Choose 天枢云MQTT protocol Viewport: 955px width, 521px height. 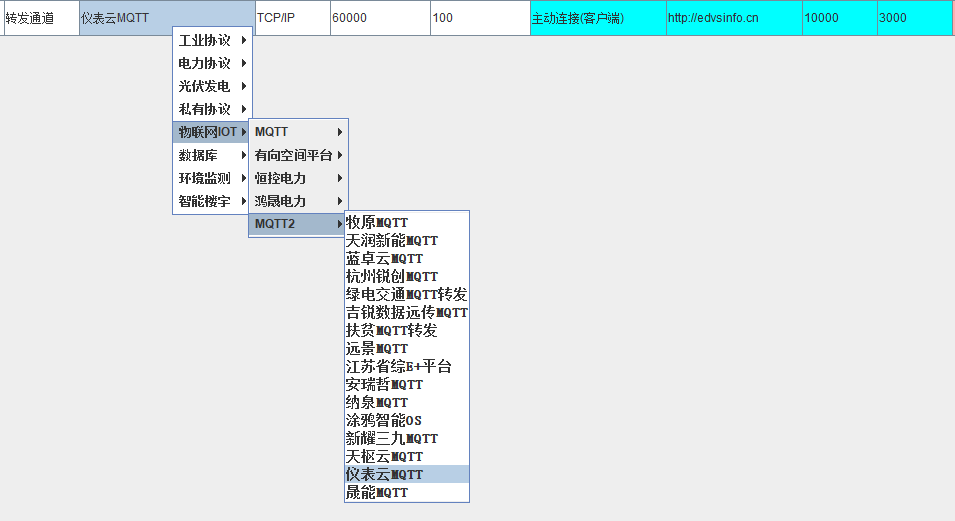tap(407, 456)
